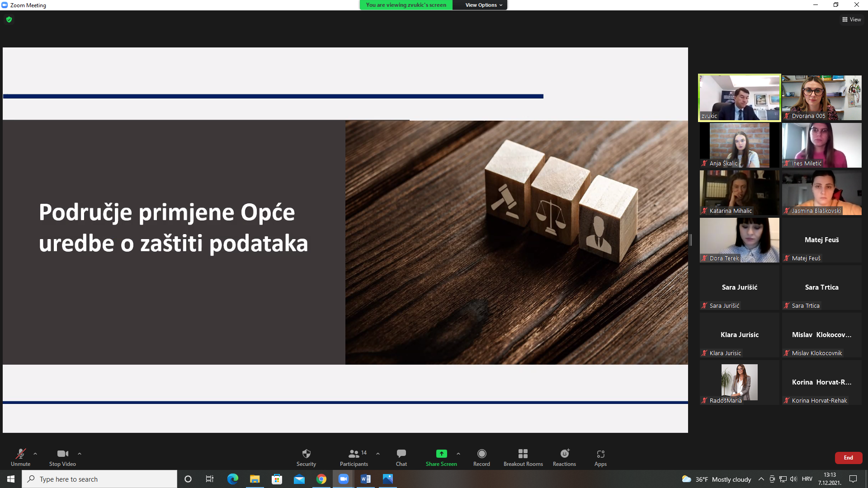868x488 pixels.
Task: Select Ines Miletić video thumbnail
Action: coord(822,145)
